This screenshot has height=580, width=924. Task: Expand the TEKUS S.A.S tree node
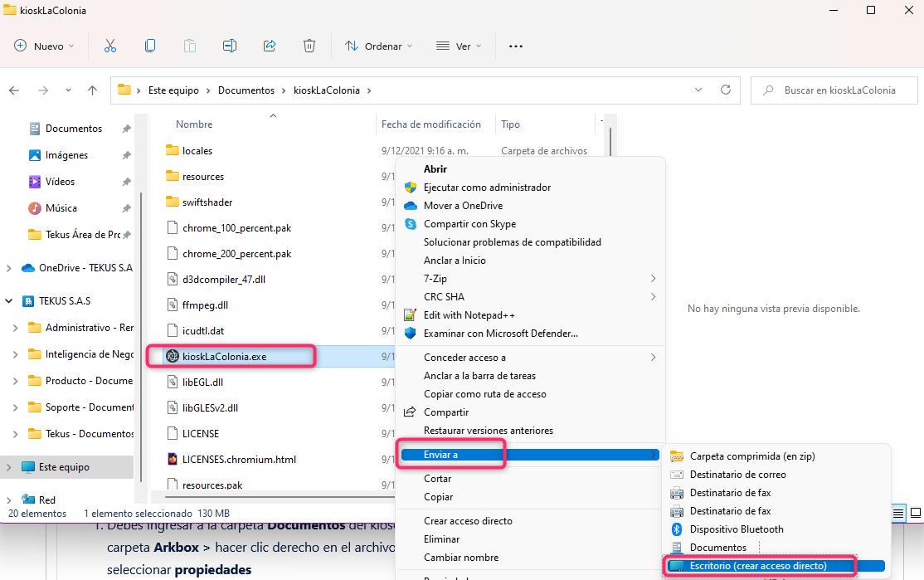(9, 301)
